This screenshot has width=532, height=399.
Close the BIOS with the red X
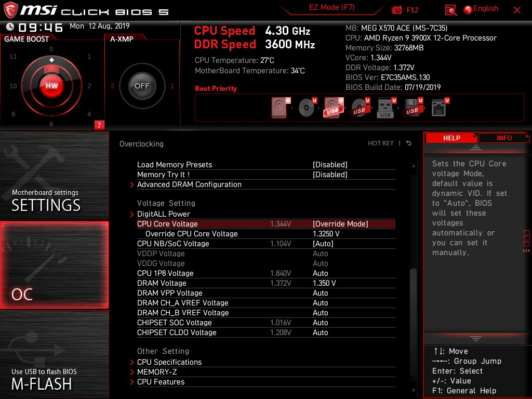[x=517, y=10]
